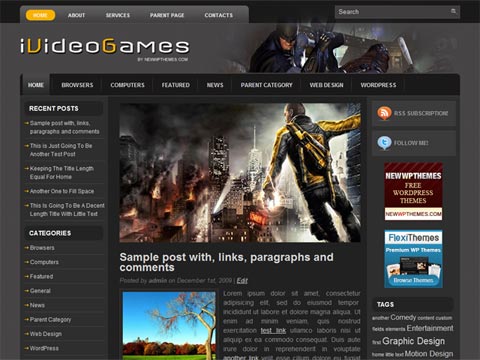Click the Graphic Design tag
480x360 pixels.
click(413, 341)
